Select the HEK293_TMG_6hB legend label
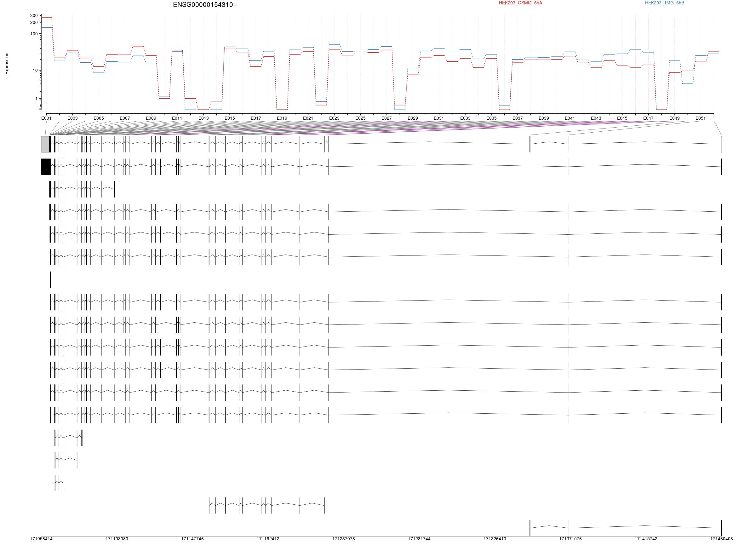The height and width of the screenshot is (545, 756). [x=664, y=3]
